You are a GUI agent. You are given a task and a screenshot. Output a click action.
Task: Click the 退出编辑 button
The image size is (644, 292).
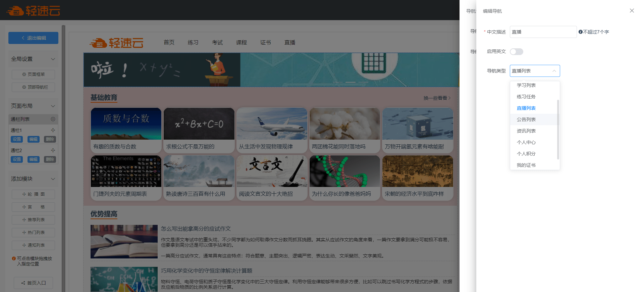coord(33,38)
